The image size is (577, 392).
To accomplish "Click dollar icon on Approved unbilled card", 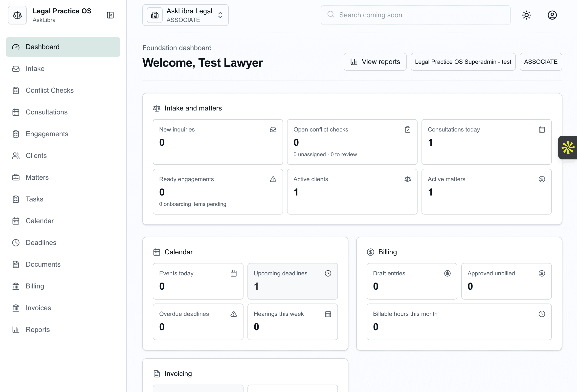I will [x=542, y=273].
